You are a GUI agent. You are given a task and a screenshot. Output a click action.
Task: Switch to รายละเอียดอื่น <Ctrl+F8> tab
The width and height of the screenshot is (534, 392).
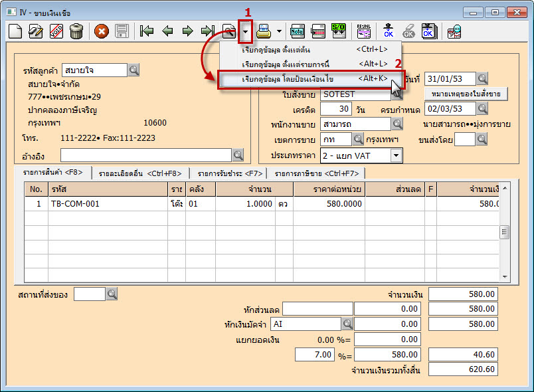coord(139,173)
